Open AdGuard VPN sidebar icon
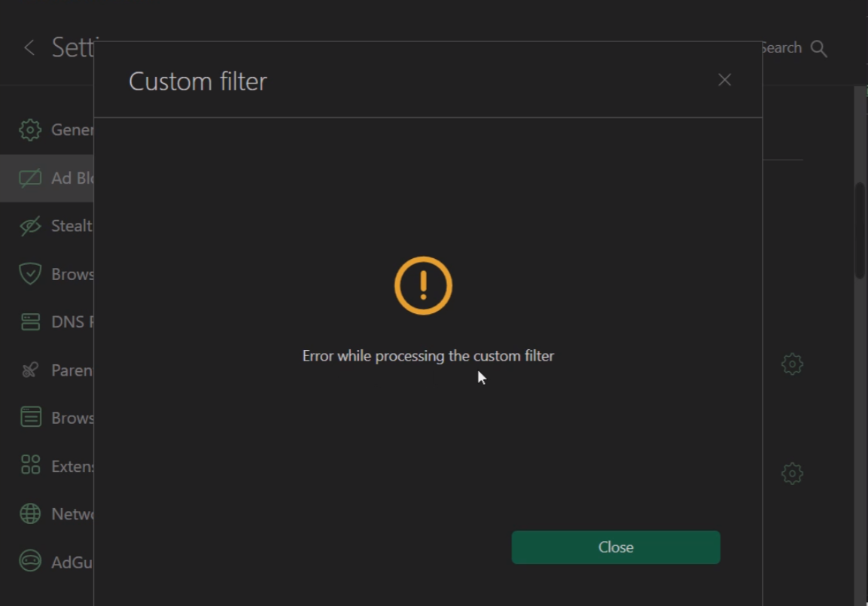 [x=30, y=561]
